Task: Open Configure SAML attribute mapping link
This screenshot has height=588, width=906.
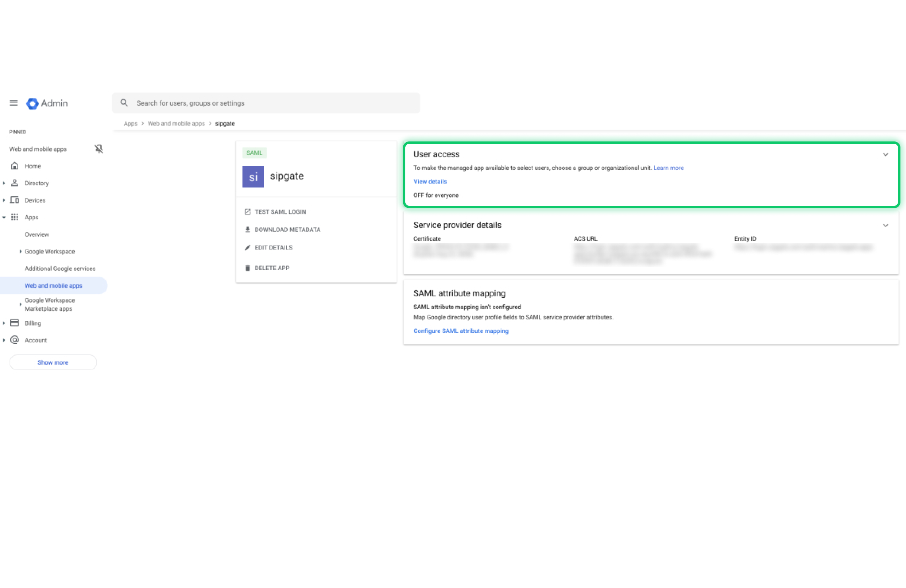Action: tap(461, 331)
